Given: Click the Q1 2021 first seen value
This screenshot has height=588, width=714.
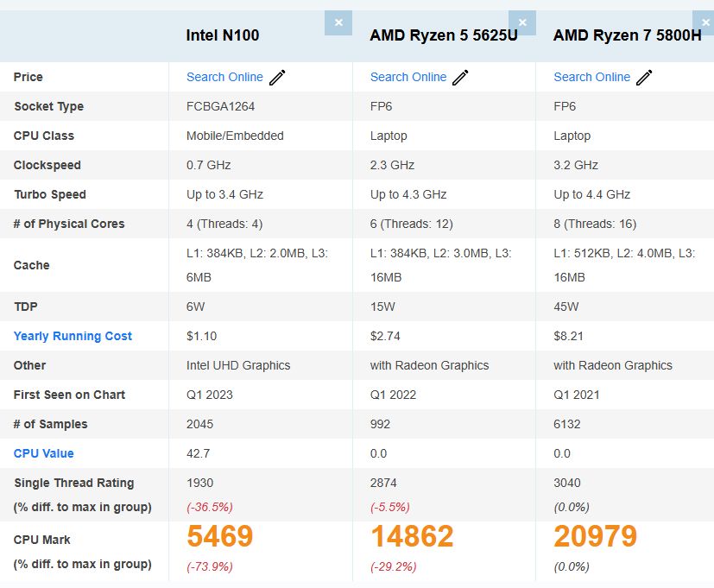Looking at the screenshot, I should point(577,395).
